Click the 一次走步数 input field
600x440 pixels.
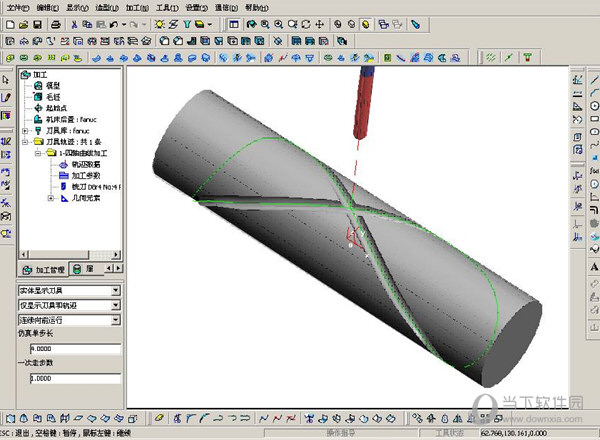(75, 378)
